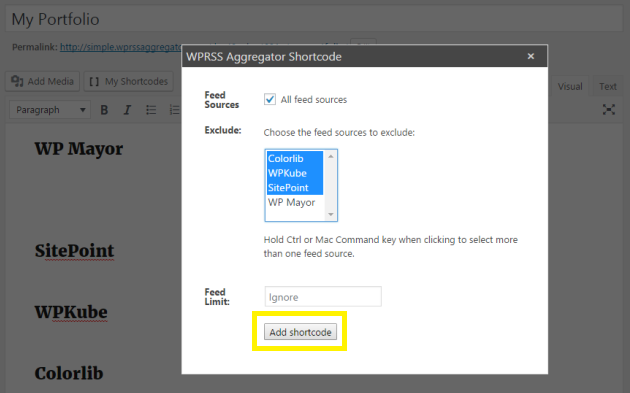Click the WPKube heading in editor
Screen dimensions: 630x393
click(71, 312)
